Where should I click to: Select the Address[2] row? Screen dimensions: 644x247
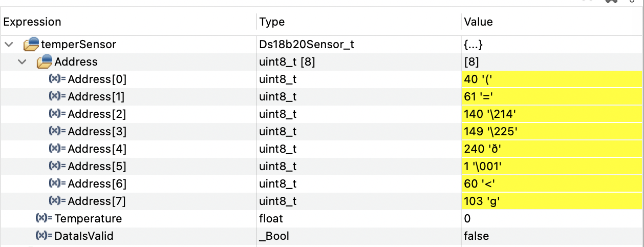(x=322, y=114)
